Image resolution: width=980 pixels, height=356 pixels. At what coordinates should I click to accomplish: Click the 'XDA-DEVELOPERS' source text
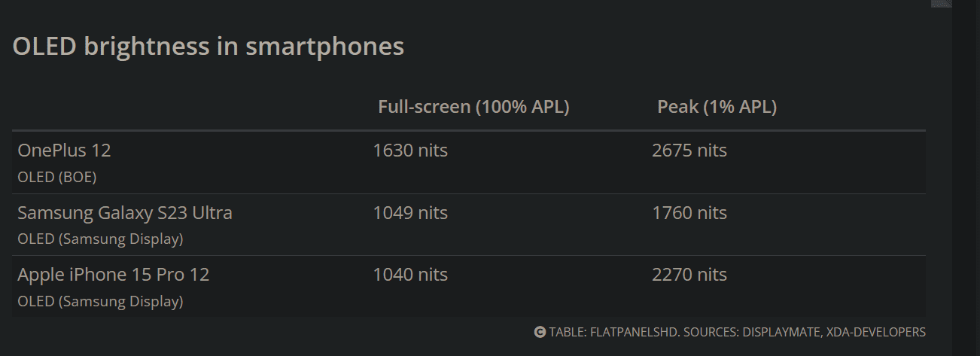point(878,332)
